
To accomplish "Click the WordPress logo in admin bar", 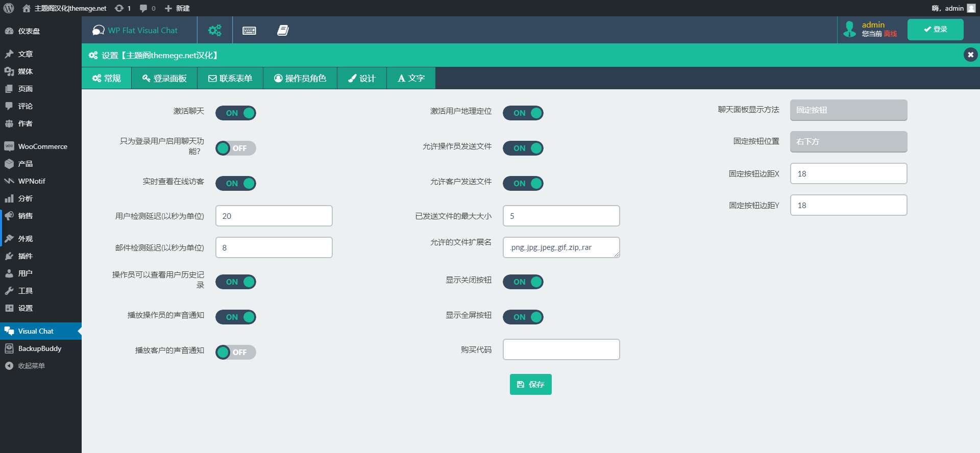I will [9, 8].
